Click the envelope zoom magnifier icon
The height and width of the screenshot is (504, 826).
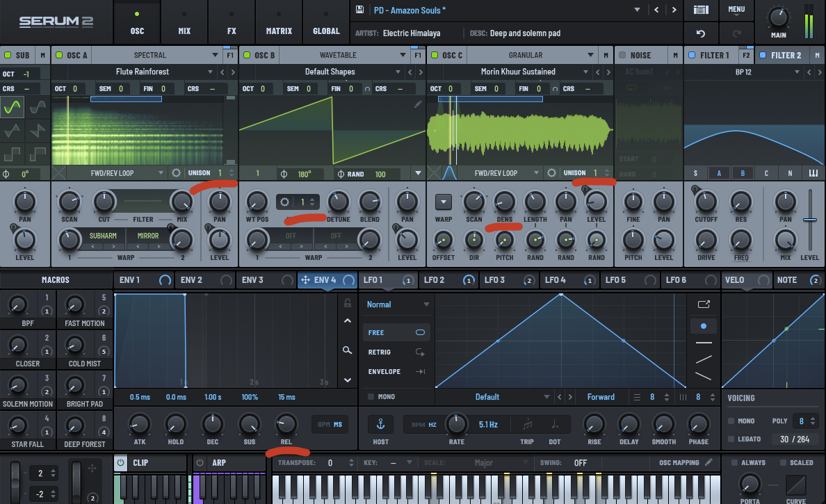coord(347,350)
